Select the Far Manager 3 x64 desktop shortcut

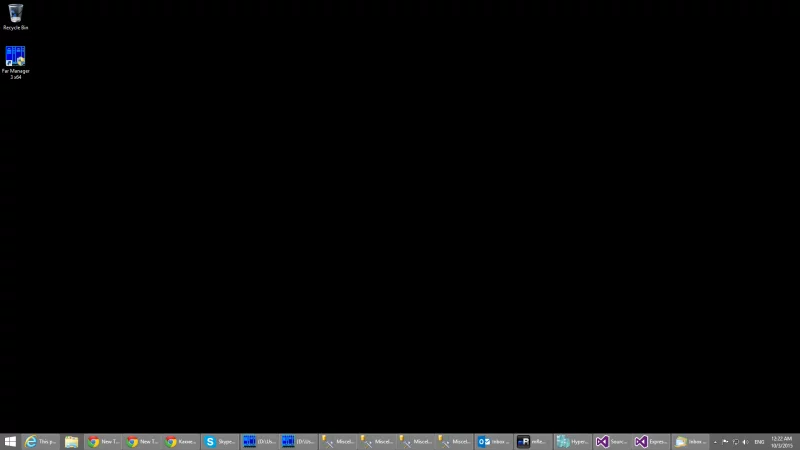(x=15, y=62)
